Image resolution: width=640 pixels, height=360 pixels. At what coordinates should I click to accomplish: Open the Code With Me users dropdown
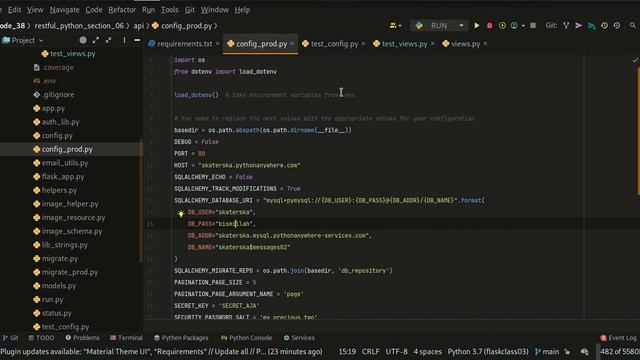tap(396, 26)
